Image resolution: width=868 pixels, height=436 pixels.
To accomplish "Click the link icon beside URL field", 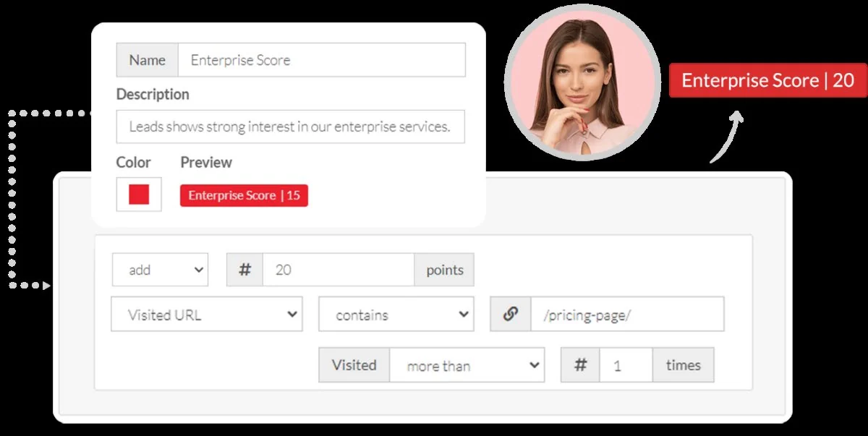I will click(511, 315).
